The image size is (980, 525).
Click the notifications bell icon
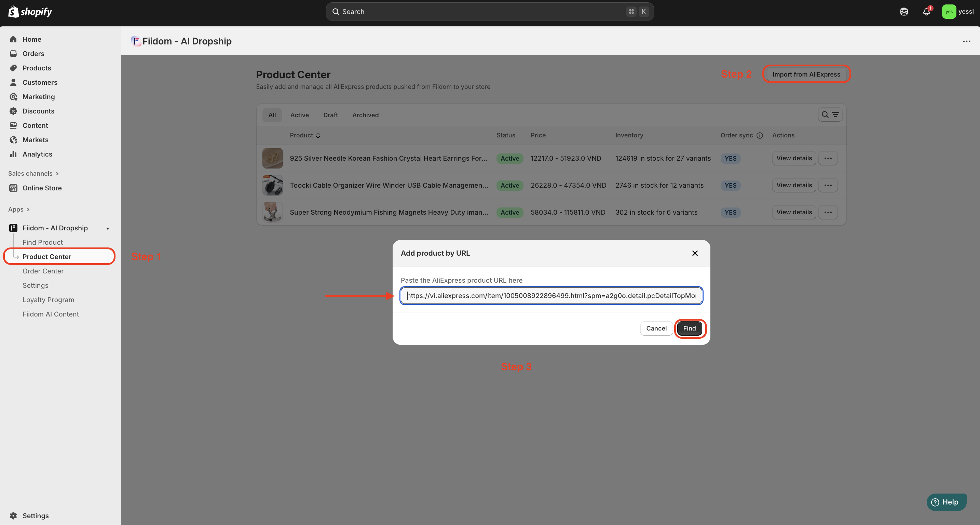point(926,11)
